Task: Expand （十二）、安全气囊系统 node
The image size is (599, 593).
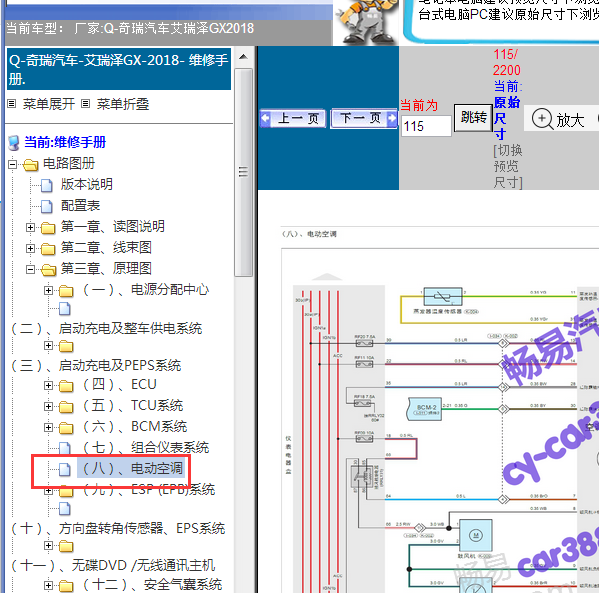Action: pyautogui.click(x=48, y=585)
